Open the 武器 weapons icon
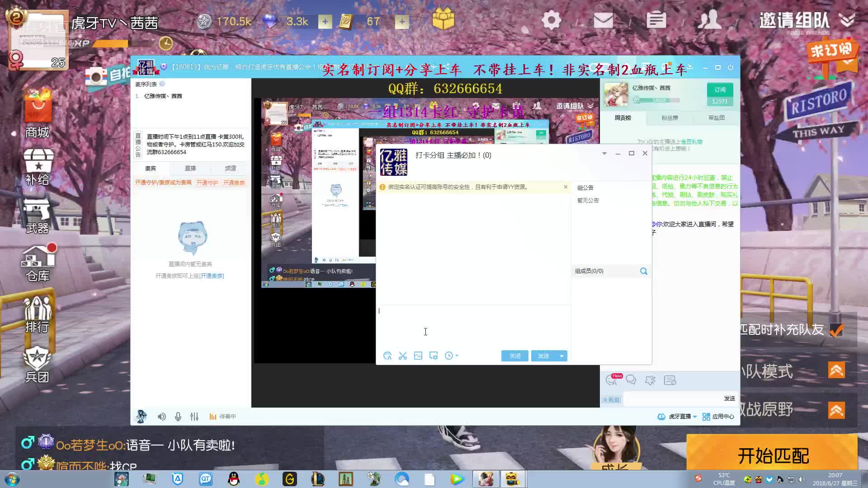868x488 pixels. click(38, 216)
